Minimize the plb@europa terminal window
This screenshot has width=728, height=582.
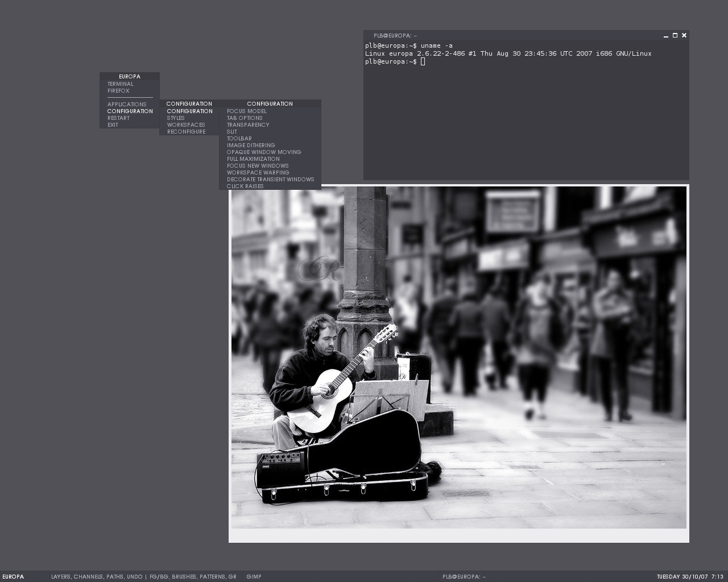[665, 35]
